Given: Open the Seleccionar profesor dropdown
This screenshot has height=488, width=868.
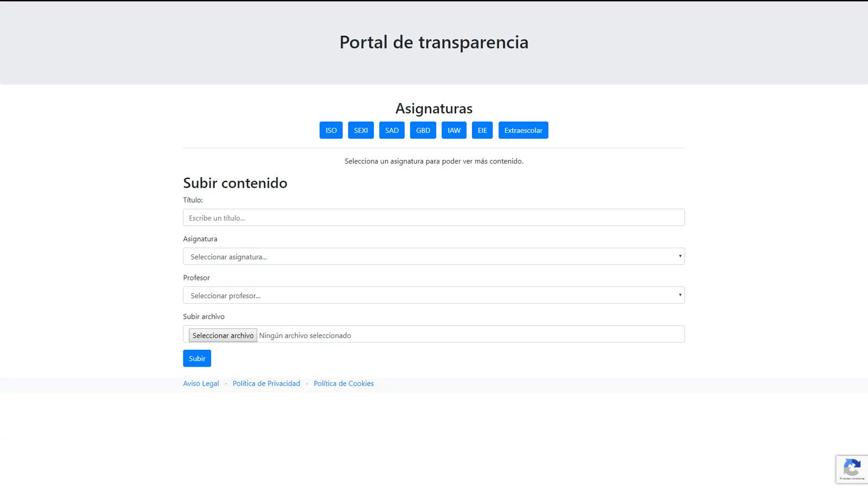Looking at the screenshot, I should (433, 296).
